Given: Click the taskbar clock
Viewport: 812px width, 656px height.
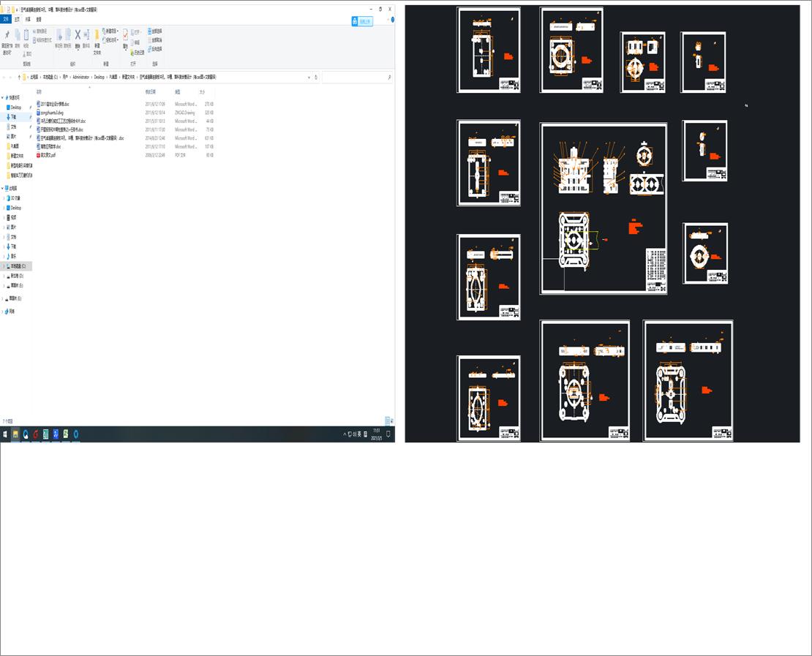Looking at the screenshot, I should coord(377,434).
